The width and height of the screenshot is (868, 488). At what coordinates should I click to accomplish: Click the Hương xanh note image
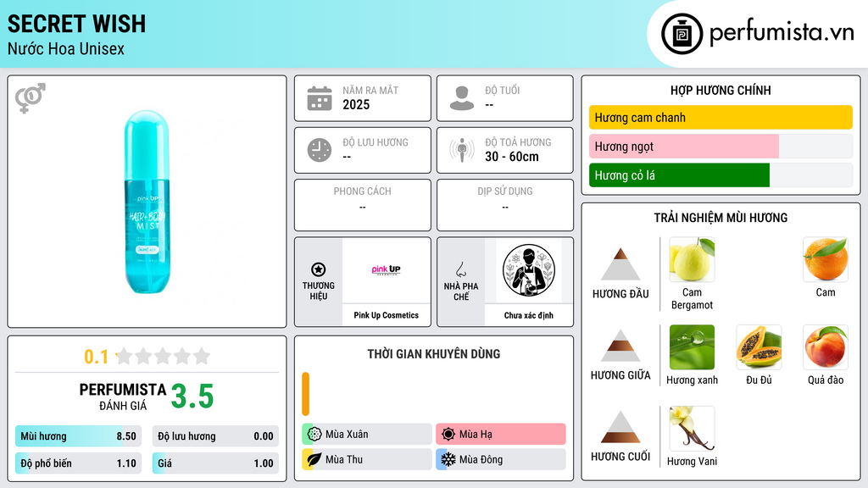[692, 347]
